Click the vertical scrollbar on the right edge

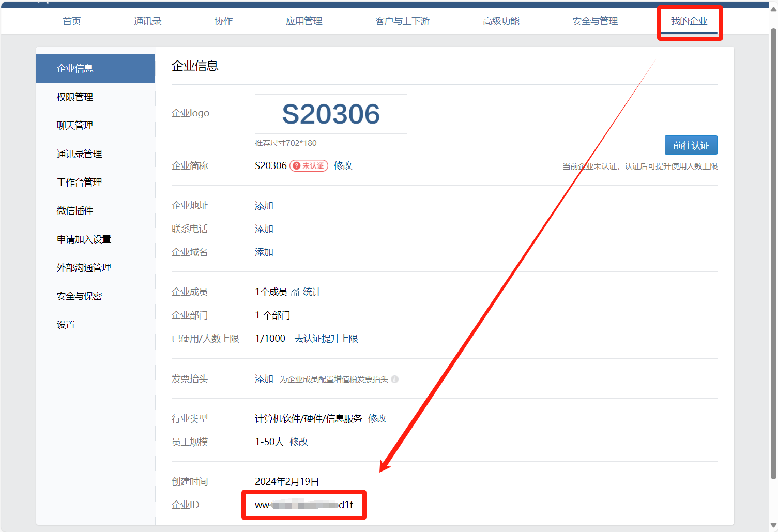click(x=773, y=253)
